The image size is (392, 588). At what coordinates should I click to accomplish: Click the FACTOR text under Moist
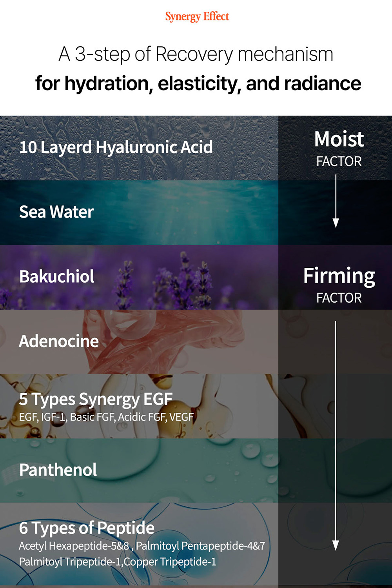pyautogui.click(x=339, y=161)
